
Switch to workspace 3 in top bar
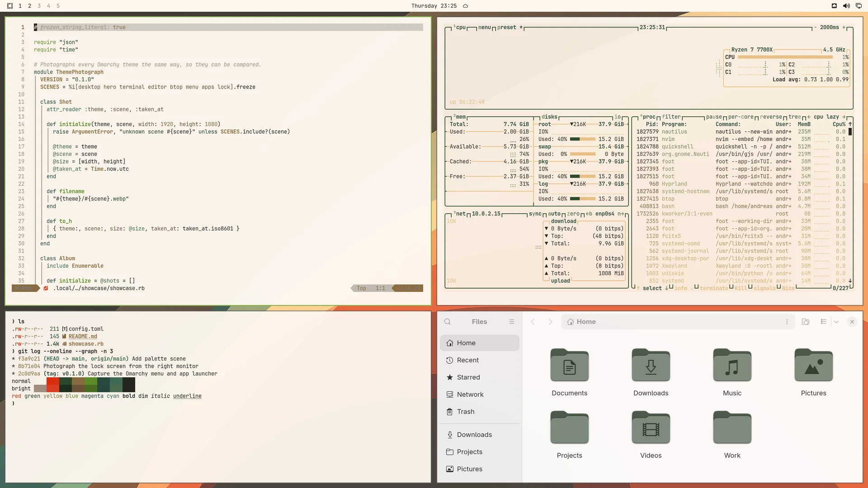[x=39, y=6]
